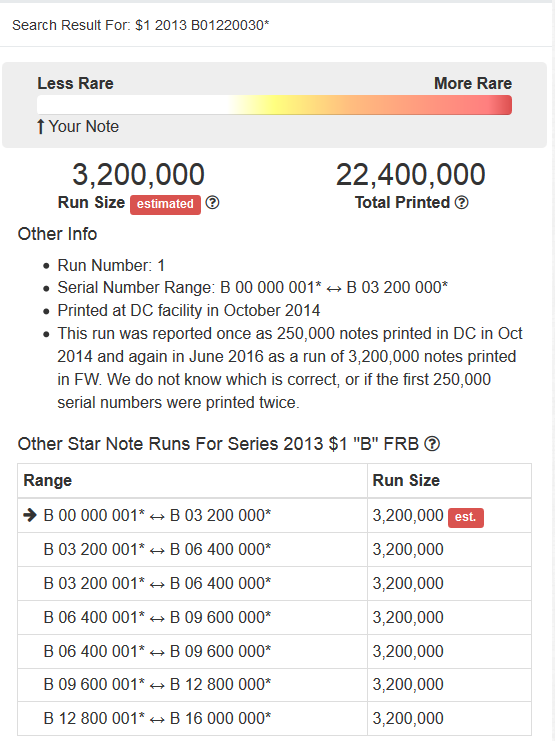This screenshot has height=741, width=555.
Task: Click the More Rare label
Action: pyautogui.click(x=473, y=84)
